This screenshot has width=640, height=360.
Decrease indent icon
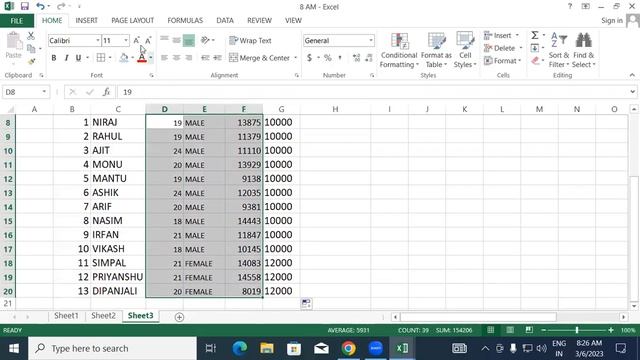(x=205, y=58)
